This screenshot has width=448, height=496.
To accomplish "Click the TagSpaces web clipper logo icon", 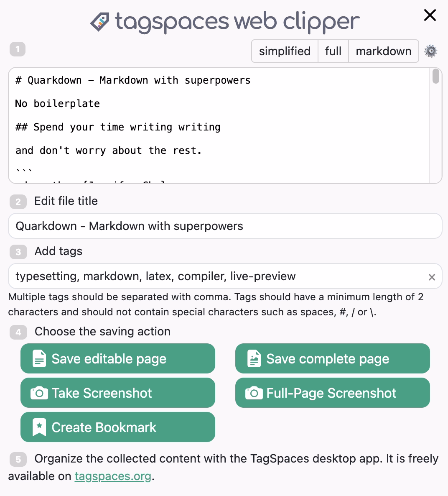I will click(100, 21).
